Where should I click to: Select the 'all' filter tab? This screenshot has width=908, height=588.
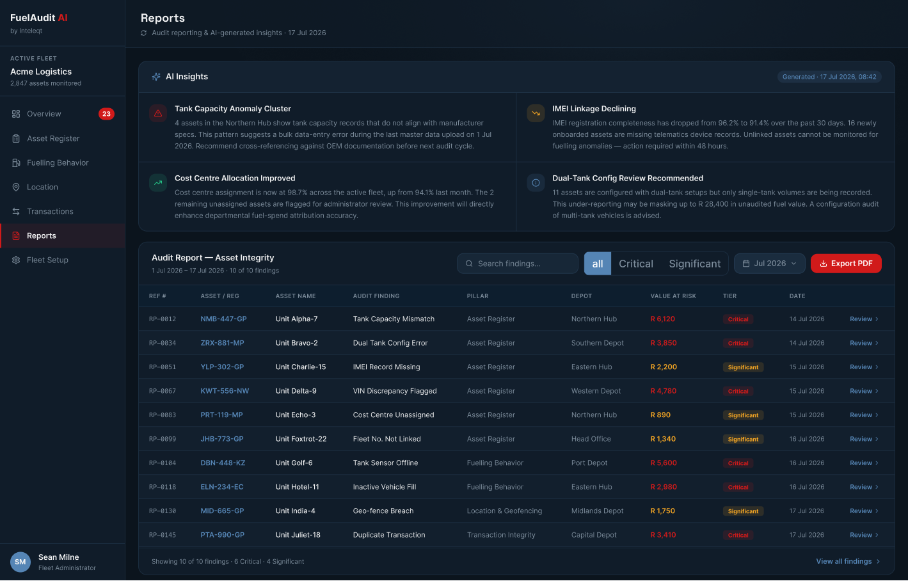598,264
